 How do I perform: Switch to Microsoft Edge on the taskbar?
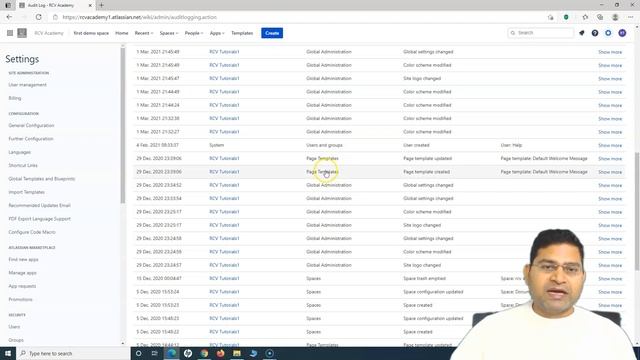click(171, 353)
